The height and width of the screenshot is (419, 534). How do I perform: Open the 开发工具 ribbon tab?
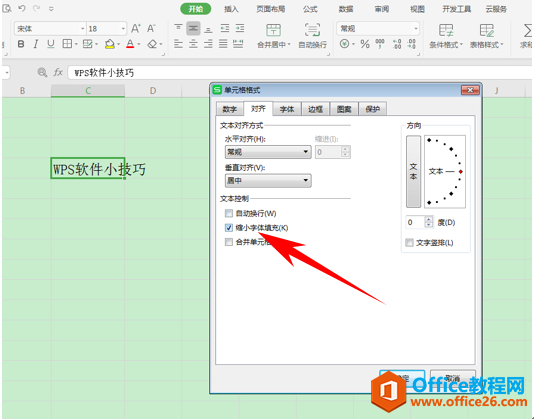(x=457, y=9)
